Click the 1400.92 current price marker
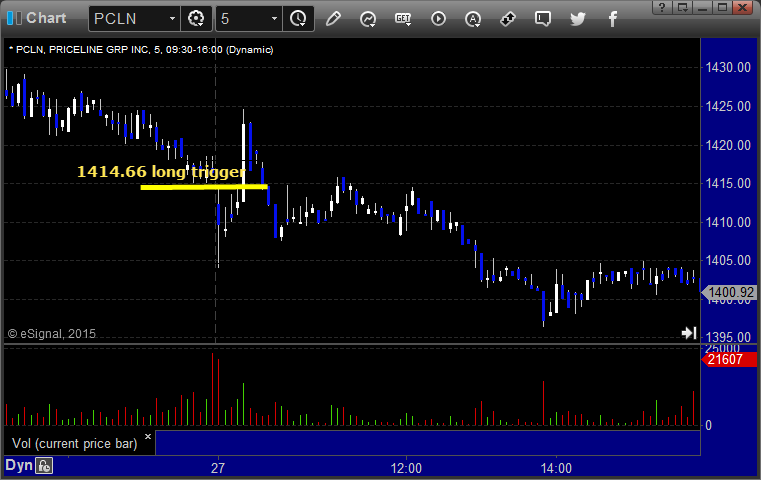761x480 pixels. (x=730, y=293)
